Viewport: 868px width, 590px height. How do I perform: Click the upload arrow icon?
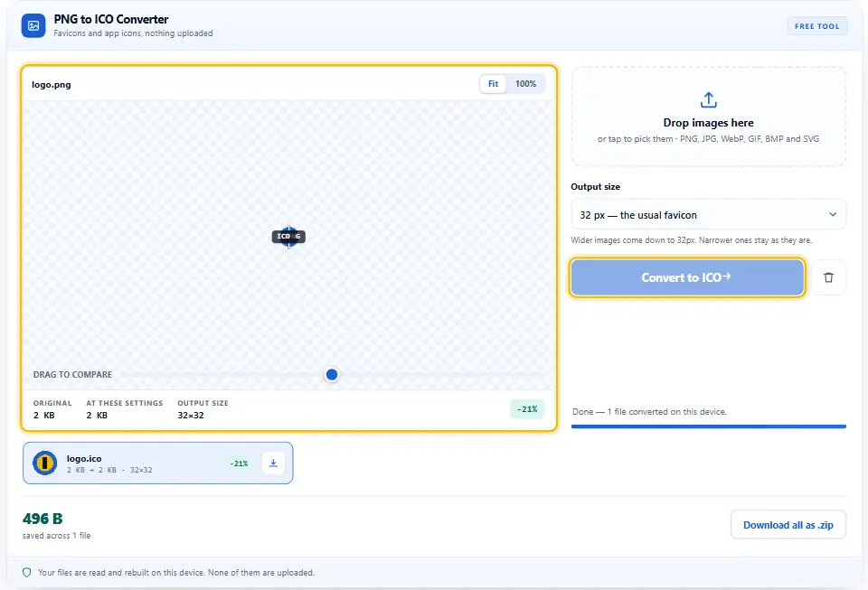pyautogui.click(x=708, y=100)
